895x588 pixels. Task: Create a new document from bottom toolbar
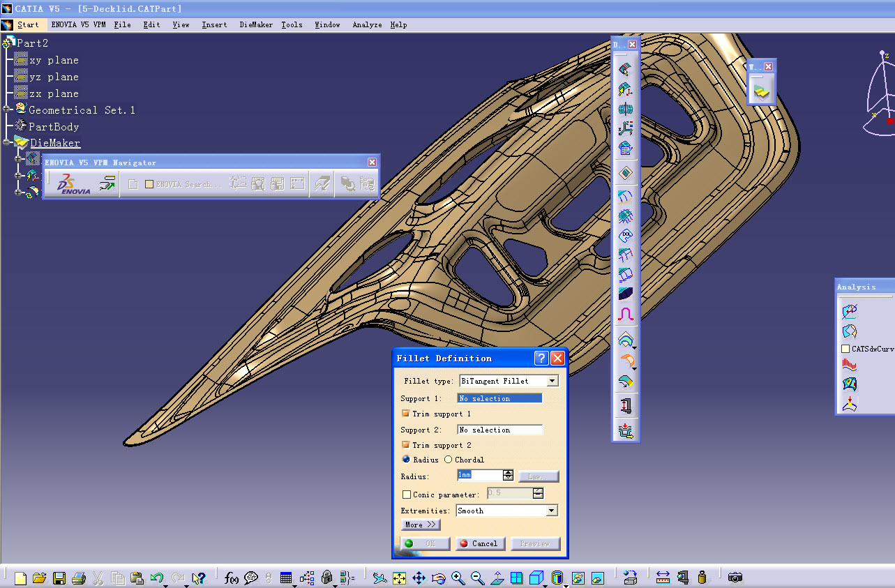[x=21, y=578]
